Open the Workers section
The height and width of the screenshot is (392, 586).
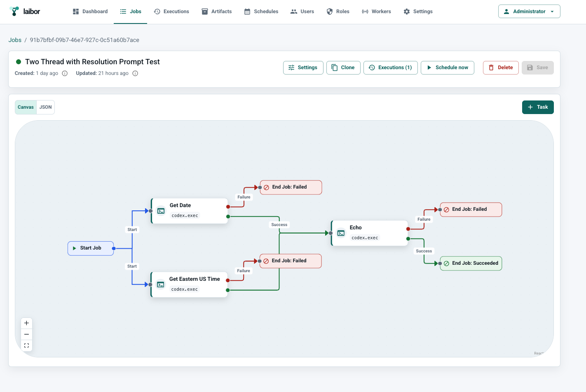pos(376,12)
